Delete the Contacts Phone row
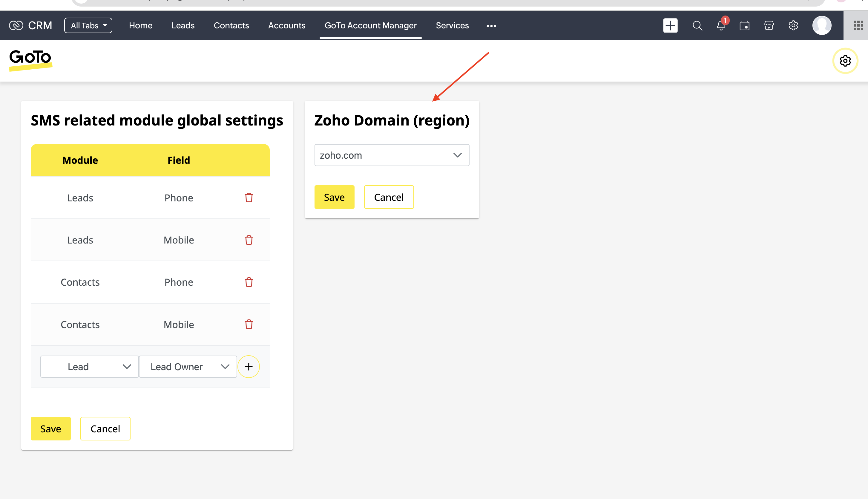Screen dimensions: 868x499 [x=249, y=282]
